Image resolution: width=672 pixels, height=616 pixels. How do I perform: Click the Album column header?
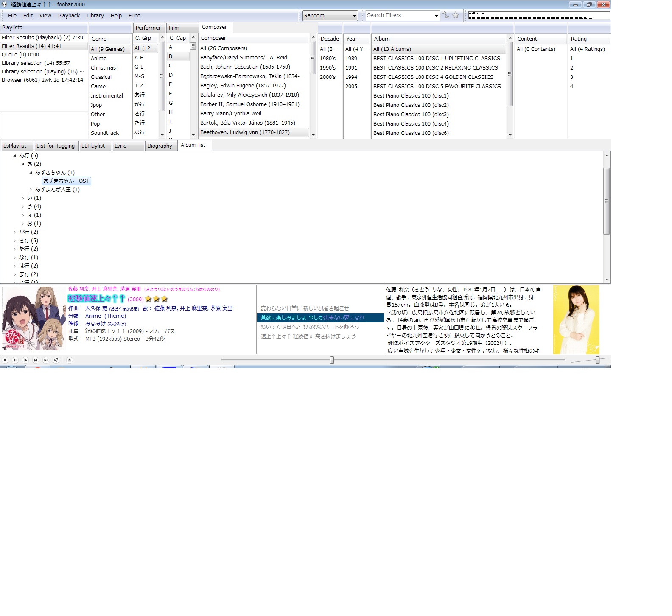439,39
